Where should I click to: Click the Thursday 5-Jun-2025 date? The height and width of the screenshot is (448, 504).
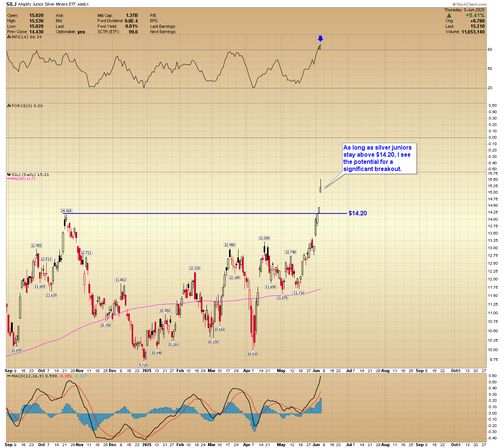(x=465, y=10)
